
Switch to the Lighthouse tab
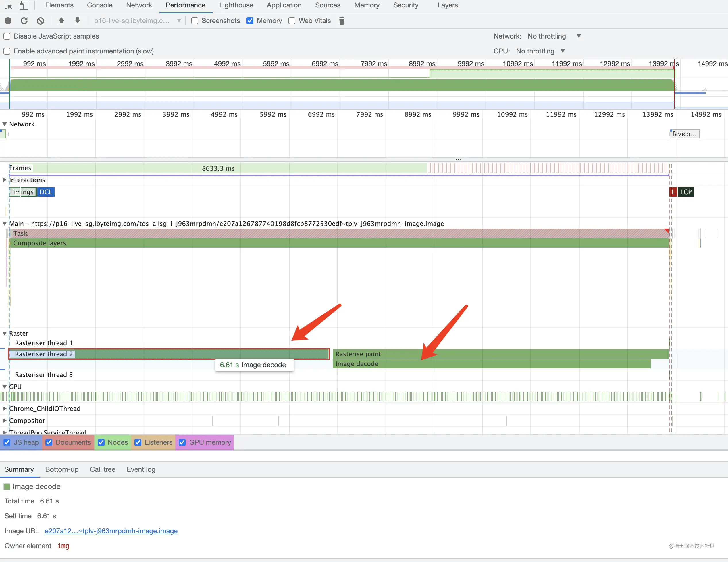pyautogui.click(x=236, y=5)
